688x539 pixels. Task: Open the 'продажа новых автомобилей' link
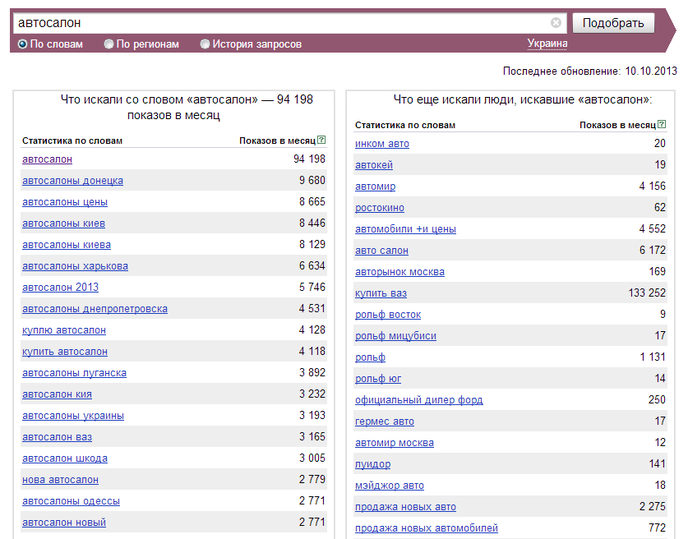(x=426, y=528)
